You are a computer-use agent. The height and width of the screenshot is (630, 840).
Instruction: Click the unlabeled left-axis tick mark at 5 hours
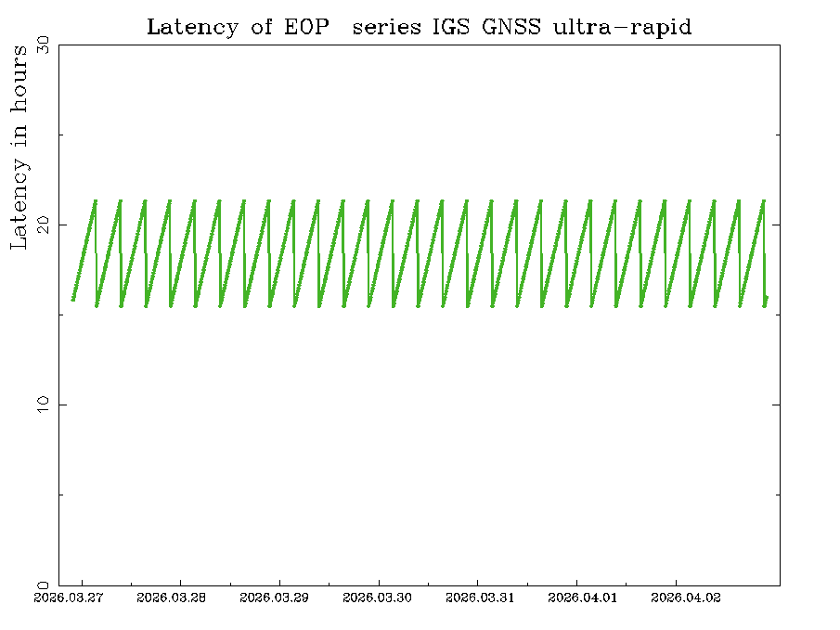62,495
